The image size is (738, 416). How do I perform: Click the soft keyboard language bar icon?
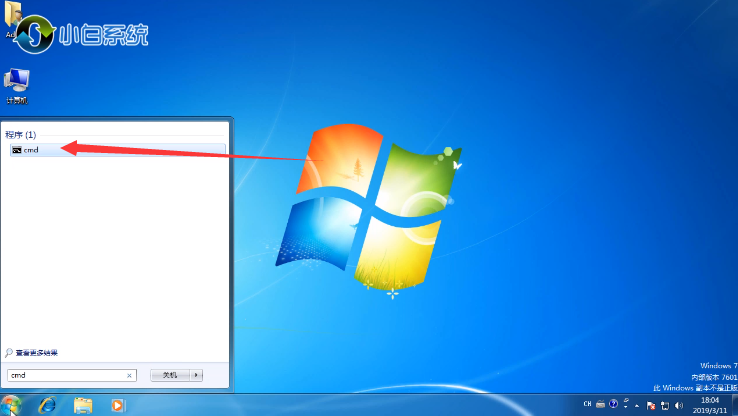tap(600, 404)
